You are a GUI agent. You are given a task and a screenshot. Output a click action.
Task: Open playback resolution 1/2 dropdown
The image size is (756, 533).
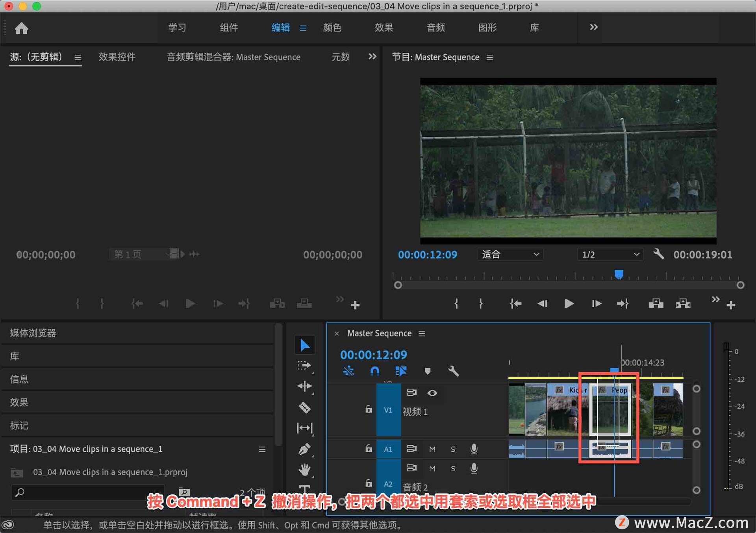point(610,254)
